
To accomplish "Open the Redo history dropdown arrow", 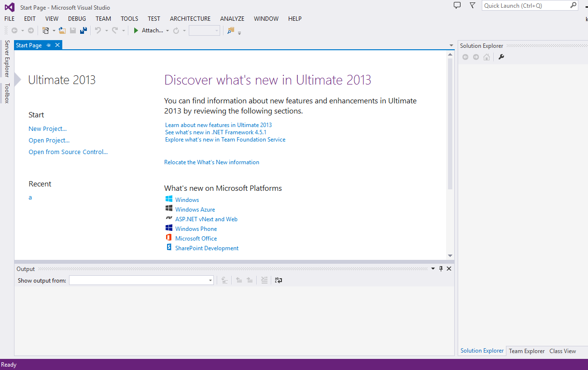I will (123, 31).
